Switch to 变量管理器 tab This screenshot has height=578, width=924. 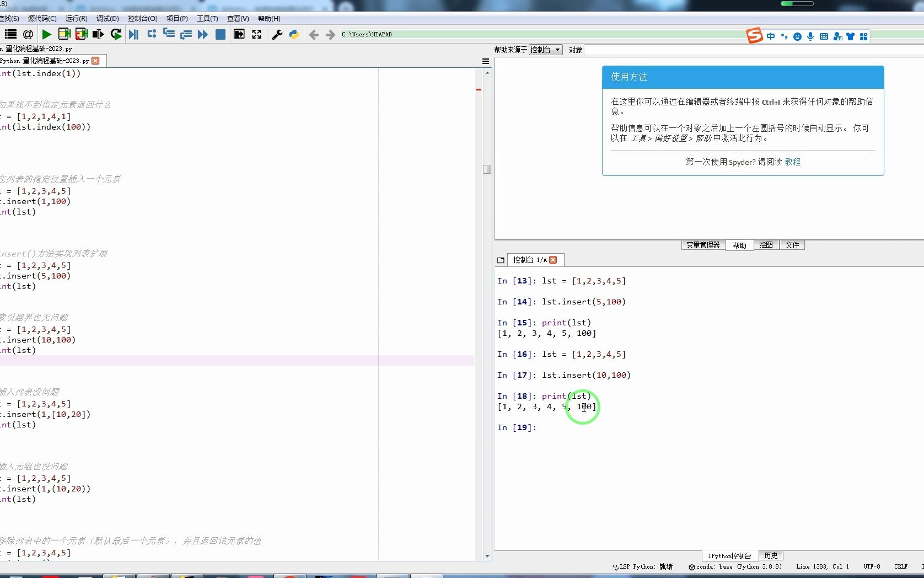tap(703, 245)
